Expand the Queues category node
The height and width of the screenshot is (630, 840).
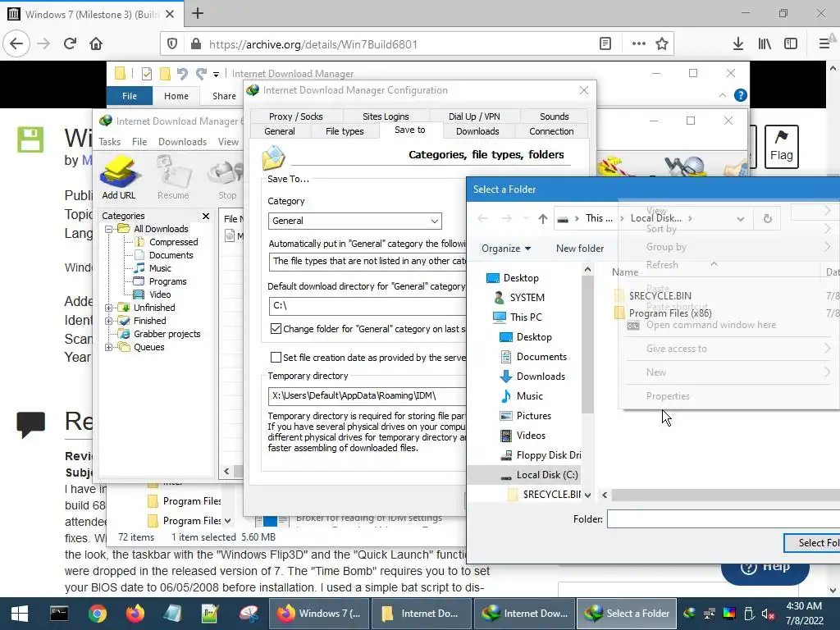tap(109, 347)
